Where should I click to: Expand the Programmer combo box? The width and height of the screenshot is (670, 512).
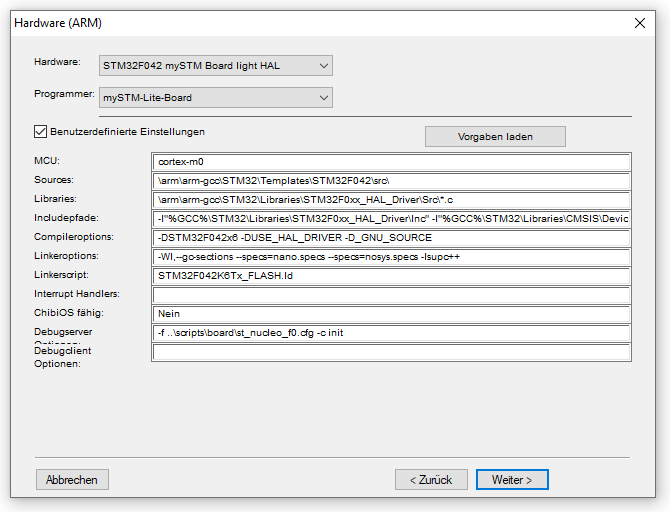[x=216, y=98]
